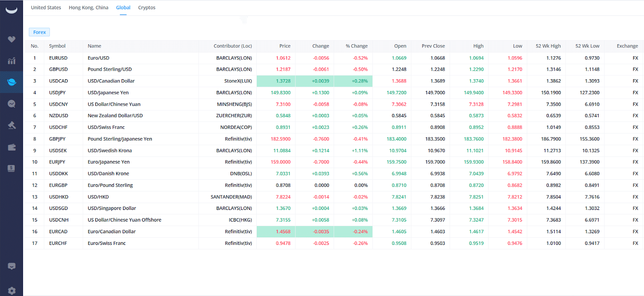Select the EURCAD symbol
Screen dimensions: 644x296
(58, 232)
